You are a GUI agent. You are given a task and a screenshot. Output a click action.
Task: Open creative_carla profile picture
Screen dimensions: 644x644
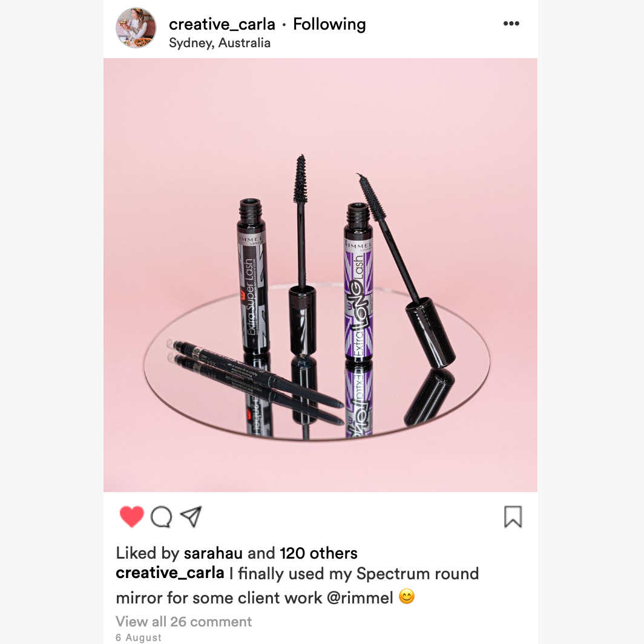point(136,28)
